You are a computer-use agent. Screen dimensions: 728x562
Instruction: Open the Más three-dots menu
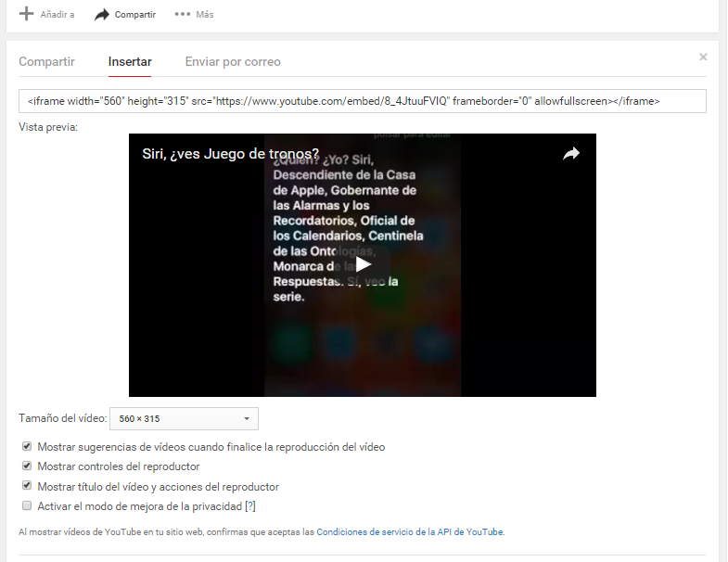(x=183, y=15)
